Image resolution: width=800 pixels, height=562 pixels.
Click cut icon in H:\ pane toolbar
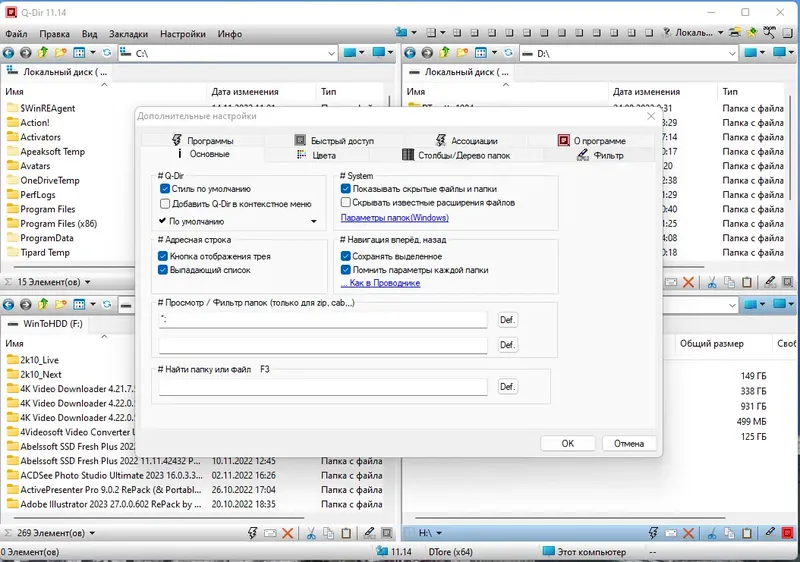(x=712, y=533)
